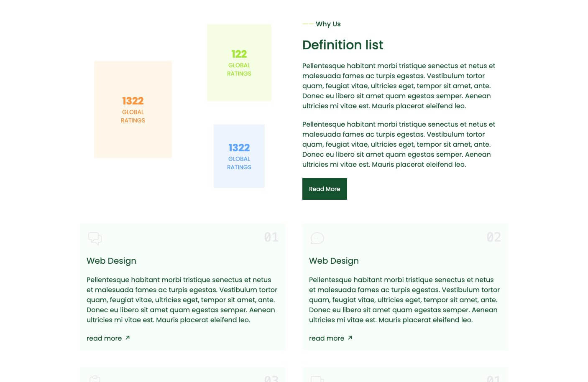This screenshot has height=382, width=588.
Task: Click the "Definition list" heading
Action: pyautogui.click(x=343, y=45)
